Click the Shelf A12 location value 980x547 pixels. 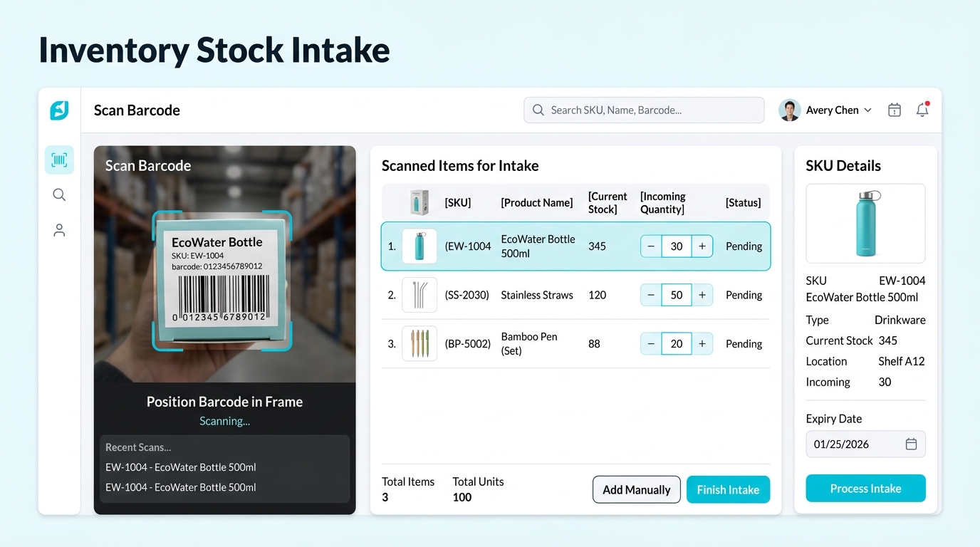click(901, 361)
